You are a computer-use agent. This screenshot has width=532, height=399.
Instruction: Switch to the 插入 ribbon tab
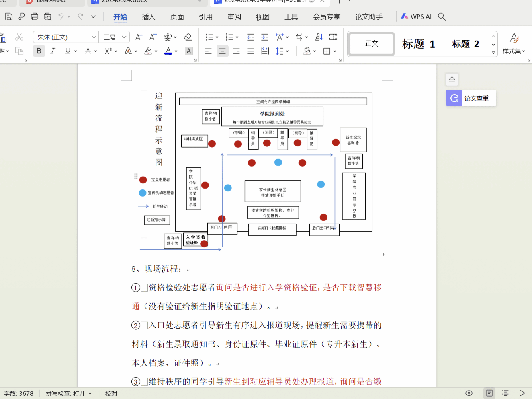[x=148, y=17]
